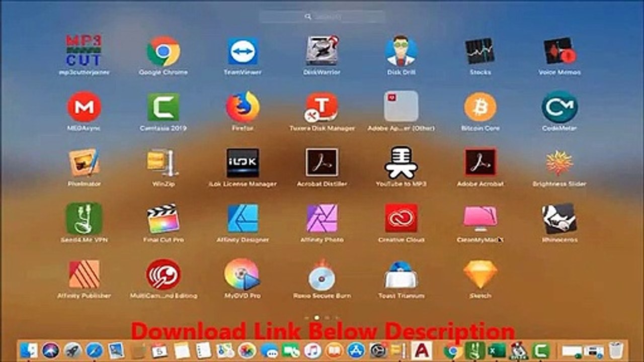The image size is (644, 362).
Task: Open the Stocks app
Action: coord(480,51)
